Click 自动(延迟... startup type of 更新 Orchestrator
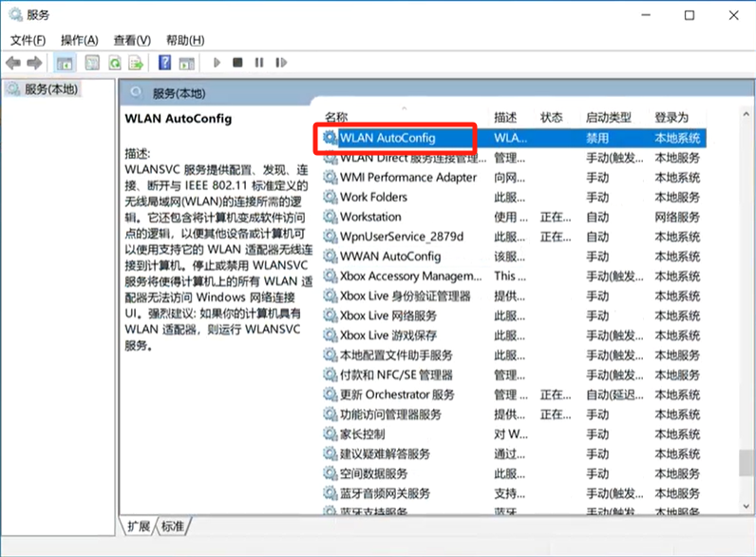756x557 pixels. 614,395
